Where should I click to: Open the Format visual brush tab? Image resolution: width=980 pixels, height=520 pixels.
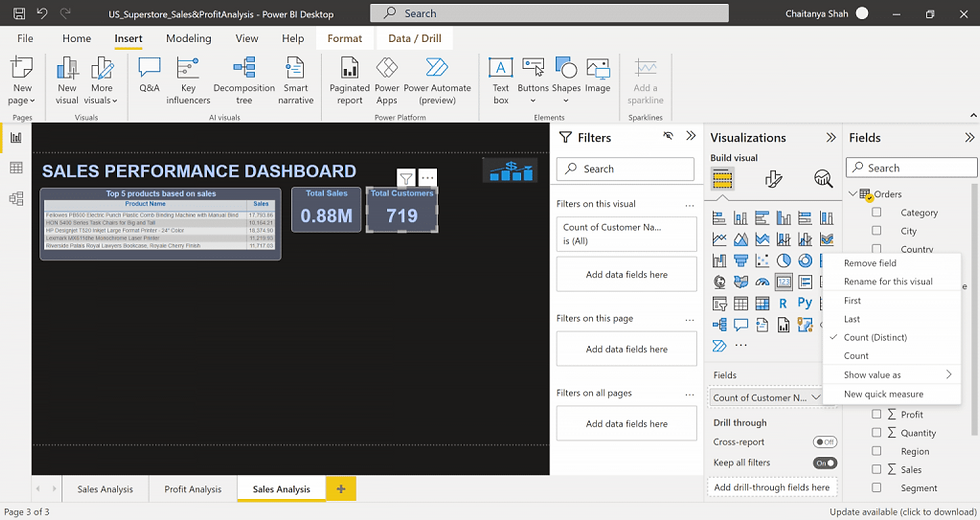coord(773,179)
